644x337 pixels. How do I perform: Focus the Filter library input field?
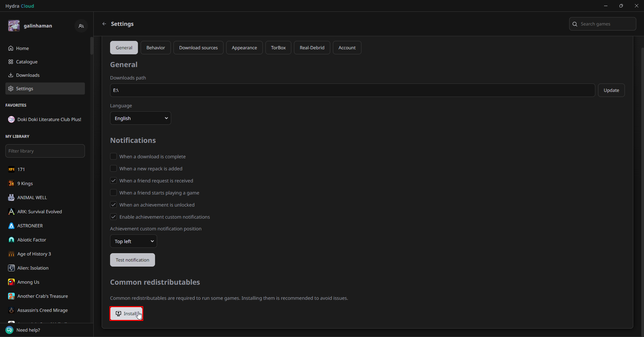45,151
